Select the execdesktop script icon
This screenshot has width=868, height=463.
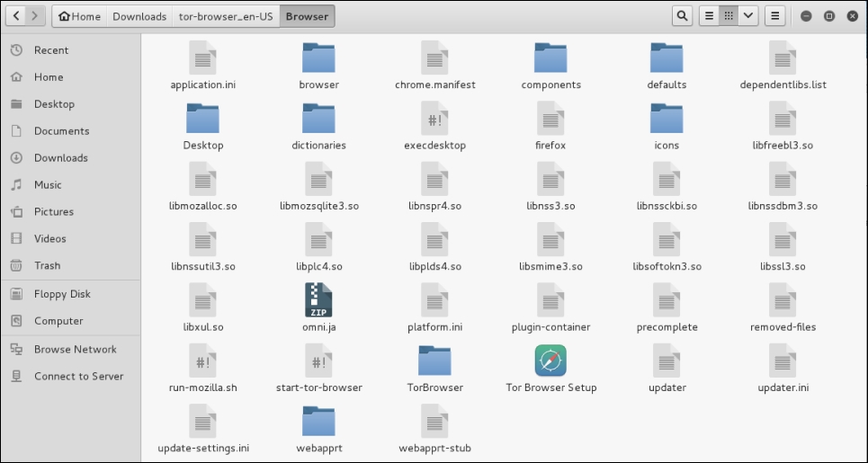click(434, 119)
